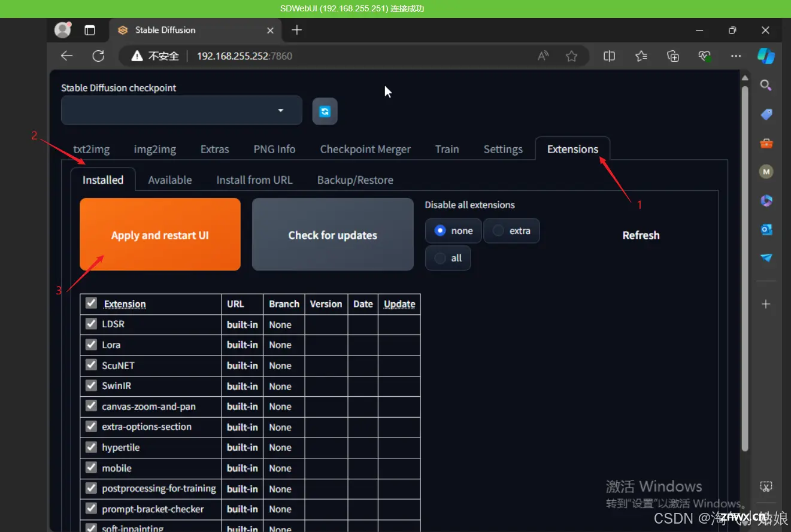This screenshot has height=532, width=791.
Task: Click the Branch column header
Action: point(284,304)
